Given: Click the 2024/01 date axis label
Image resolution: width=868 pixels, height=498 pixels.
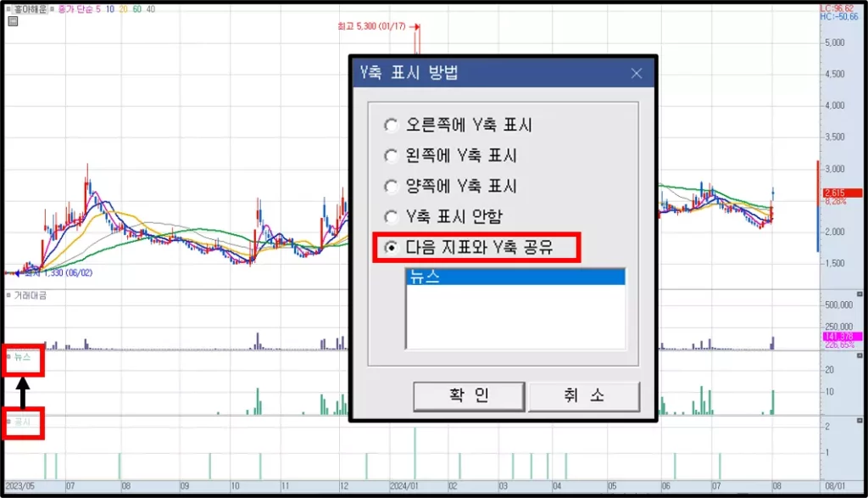Looking at the screenshot, I should coord(404,486).
